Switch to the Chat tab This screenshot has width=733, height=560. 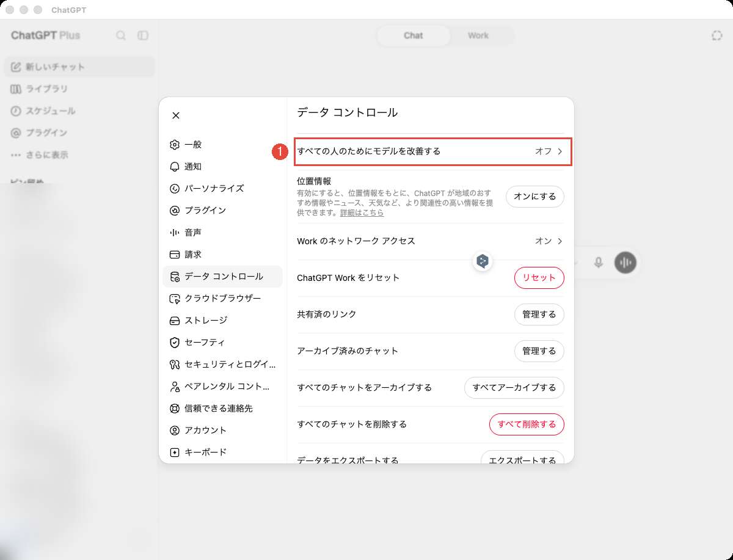(414, 35)
